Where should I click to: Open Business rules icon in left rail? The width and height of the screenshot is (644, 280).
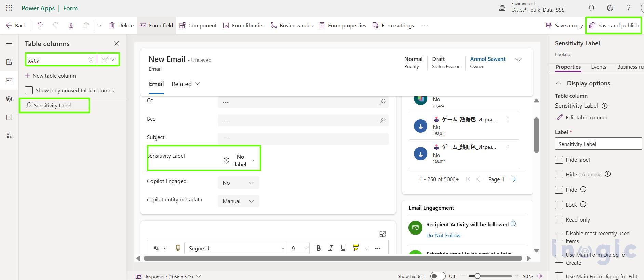(x=9, y=136)
